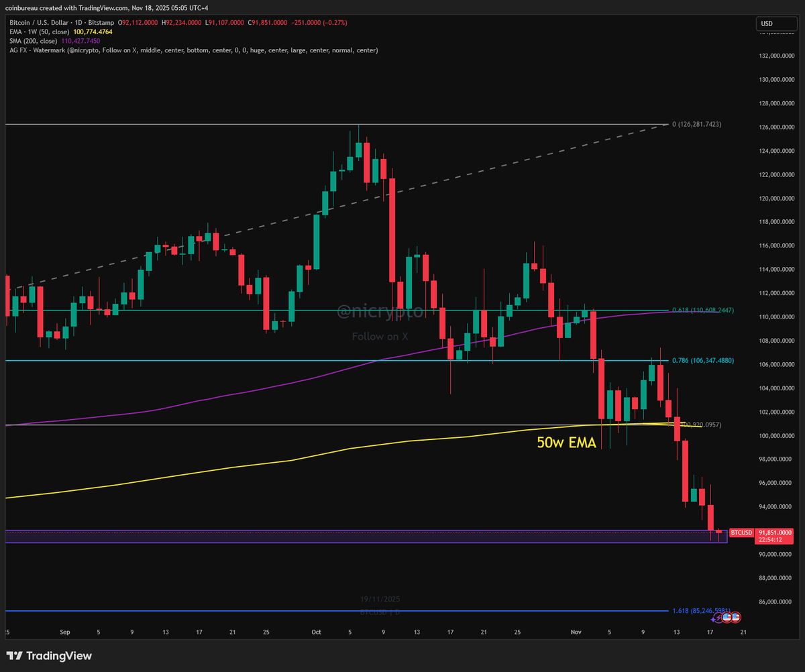
Task: Select the yellow 50w EMA text annotation
Action: pyautogui.click(x=566, y=442)
